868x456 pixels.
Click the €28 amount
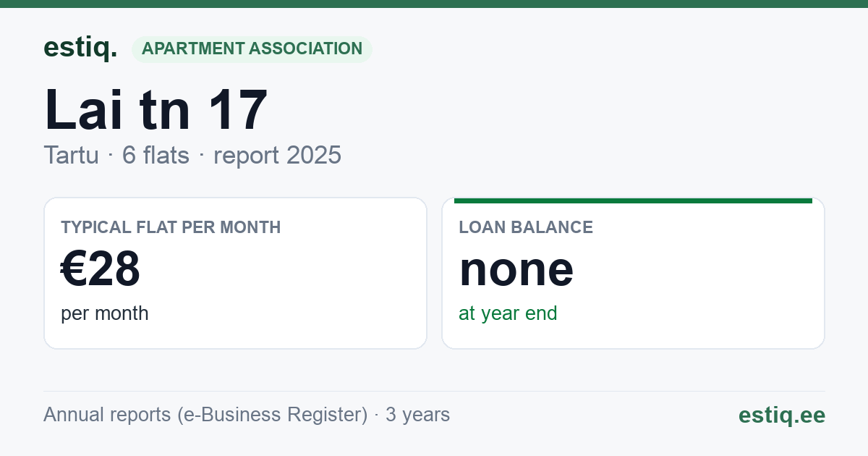point(101,269)
